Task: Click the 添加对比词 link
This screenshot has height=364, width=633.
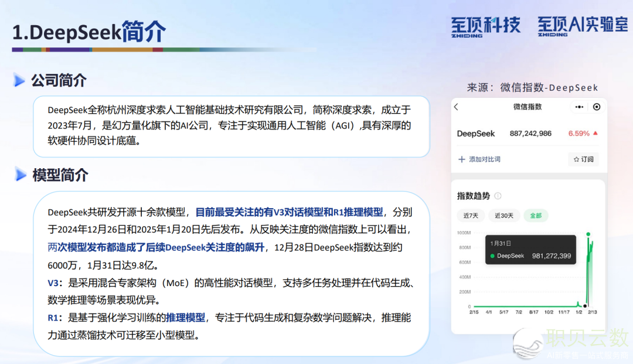Action: [x=485, y=159]
